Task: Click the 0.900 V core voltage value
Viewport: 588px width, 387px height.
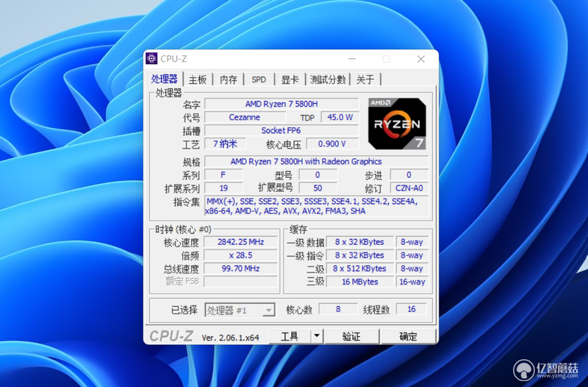Action: [x=332, y=143]
